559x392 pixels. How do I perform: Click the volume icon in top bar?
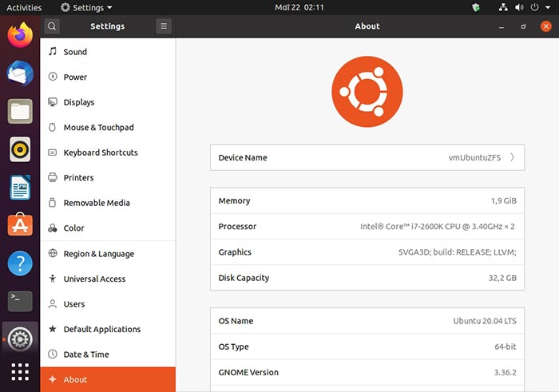pos(519,7)
